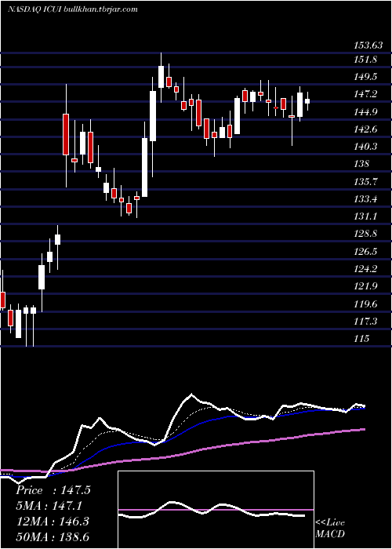Click the 131.1 price axis label
Image resolution: width=392 pixels, height=549 pixels.
pos(365,216)
